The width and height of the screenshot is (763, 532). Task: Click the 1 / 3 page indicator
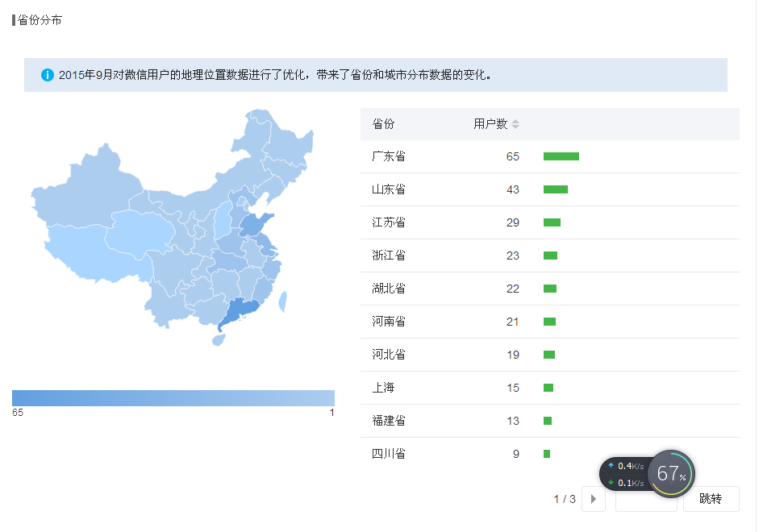[x=565, y=500]
